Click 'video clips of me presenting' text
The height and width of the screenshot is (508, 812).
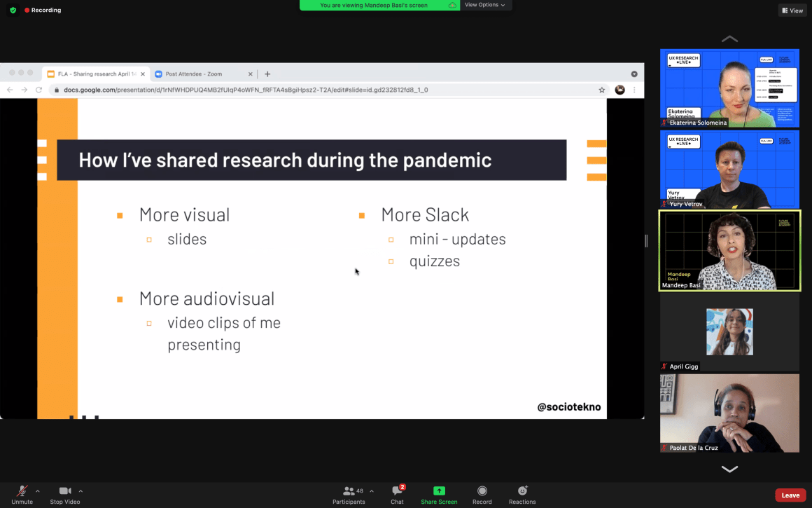pyautogui.click(x=224, y=334)
